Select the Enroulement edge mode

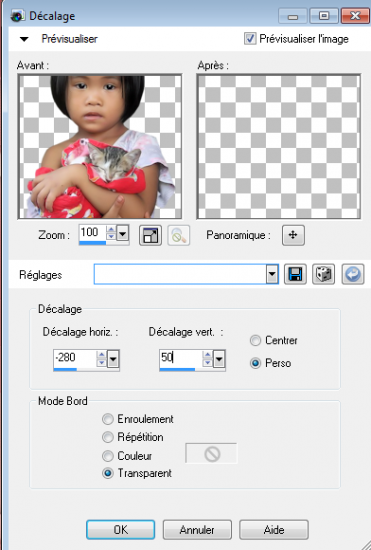(x=108, y=419)
